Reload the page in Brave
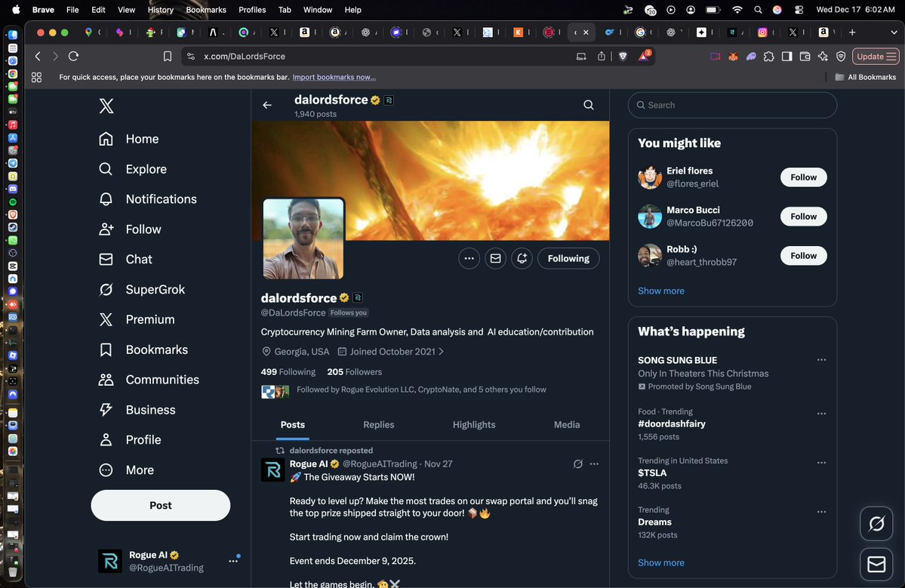The height and width of the screenshot is (588, 905). (73, 56)
